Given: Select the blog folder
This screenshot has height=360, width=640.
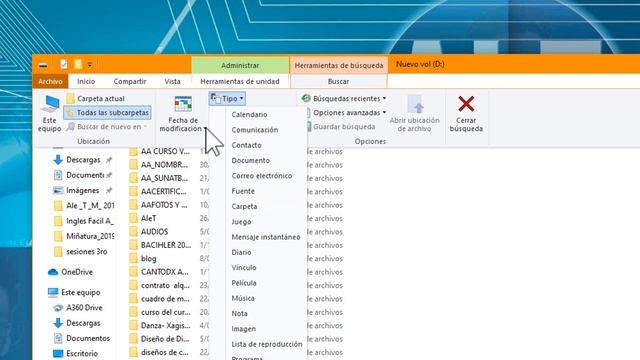Looking at the screenshot, I should pyautogui.click(x=143, y=259).
